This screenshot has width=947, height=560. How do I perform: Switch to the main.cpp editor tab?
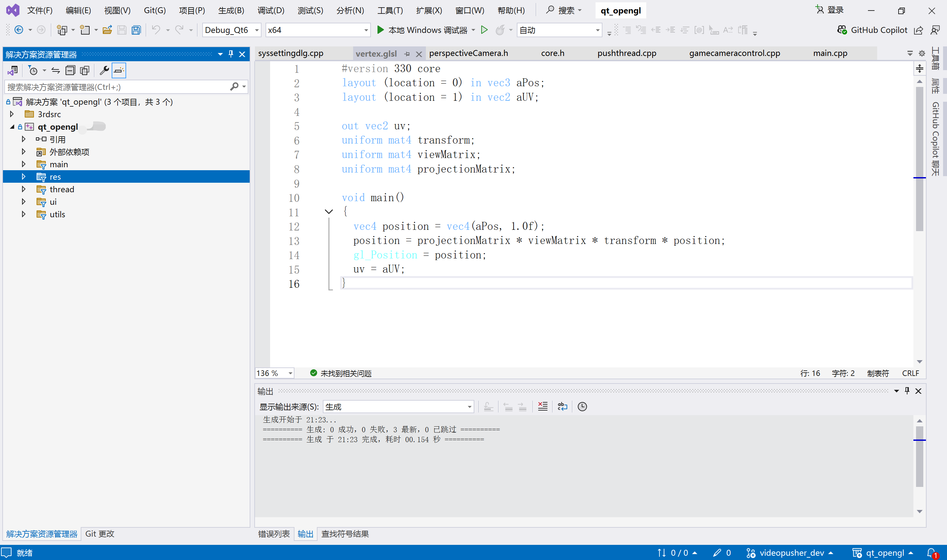830,53
